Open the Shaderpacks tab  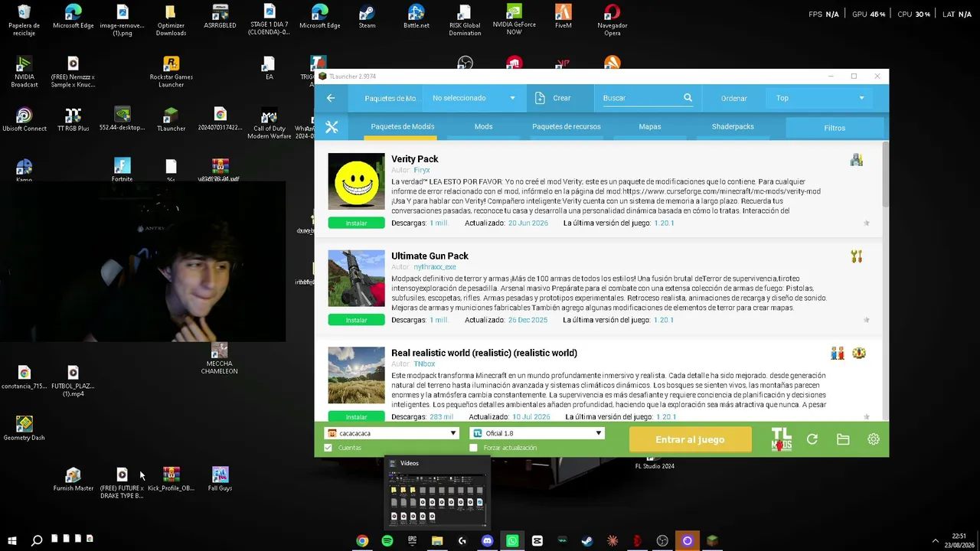point(733,127)
